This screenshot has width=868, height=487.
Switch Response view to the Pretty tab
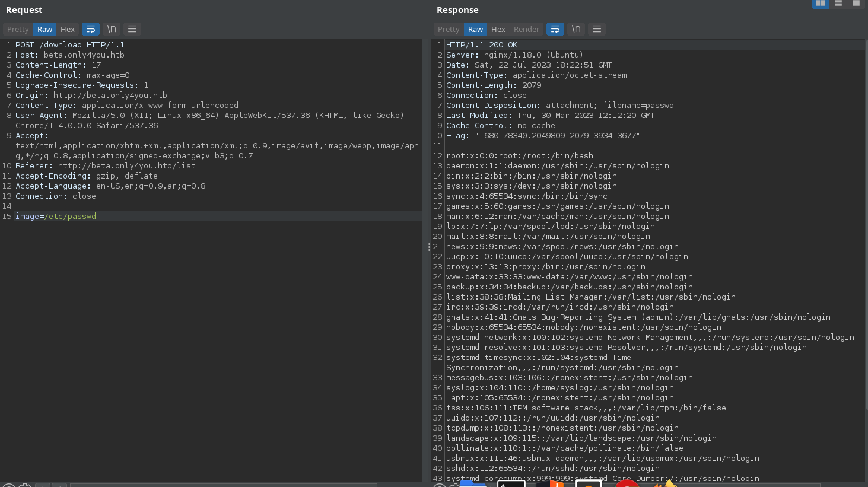449,29
